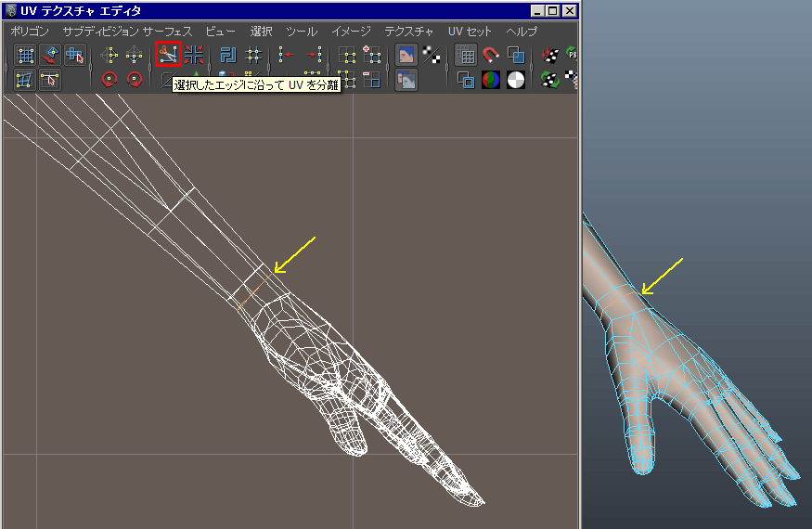812x529 pixels.
Task: Toggle isolate select mode
Action: (x=346, y=55)
